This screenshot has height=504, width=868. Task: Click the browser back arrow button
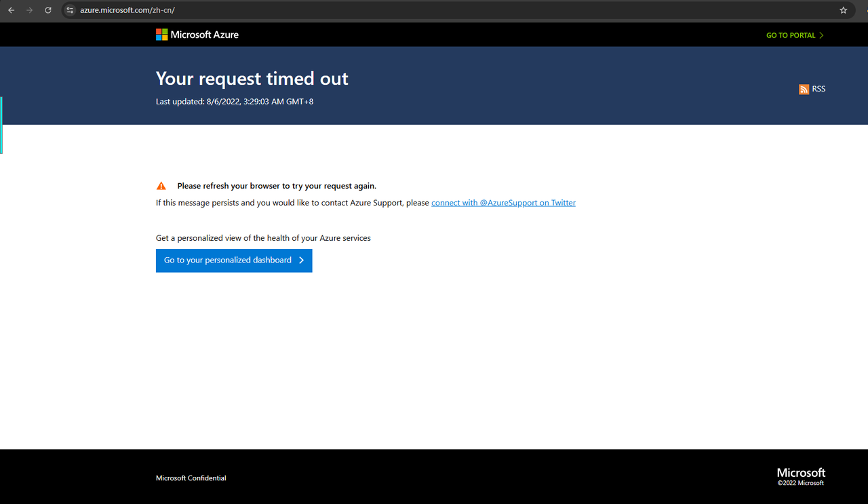click(11, 10)
